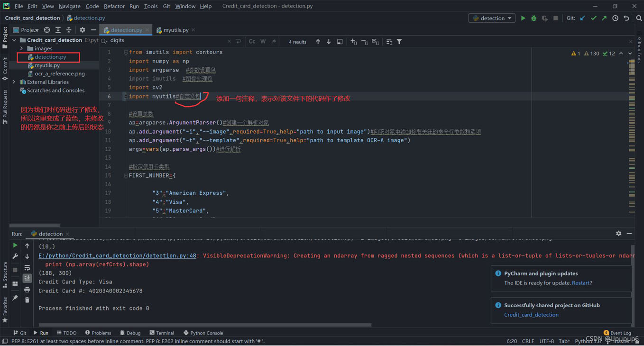
Task: Switch to the myutils.py editor tab
Action: [175, 30]
